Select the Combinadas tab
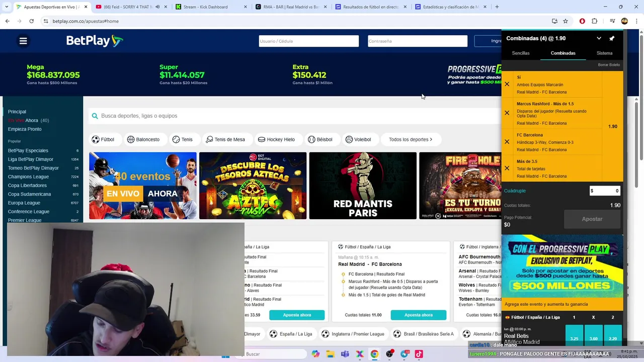 563,53
